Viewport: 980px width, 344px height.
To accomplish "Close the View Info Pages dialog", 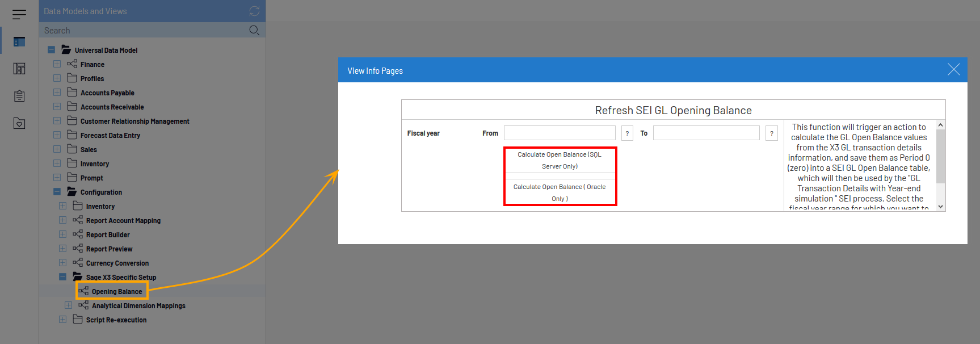I will 953,70.
